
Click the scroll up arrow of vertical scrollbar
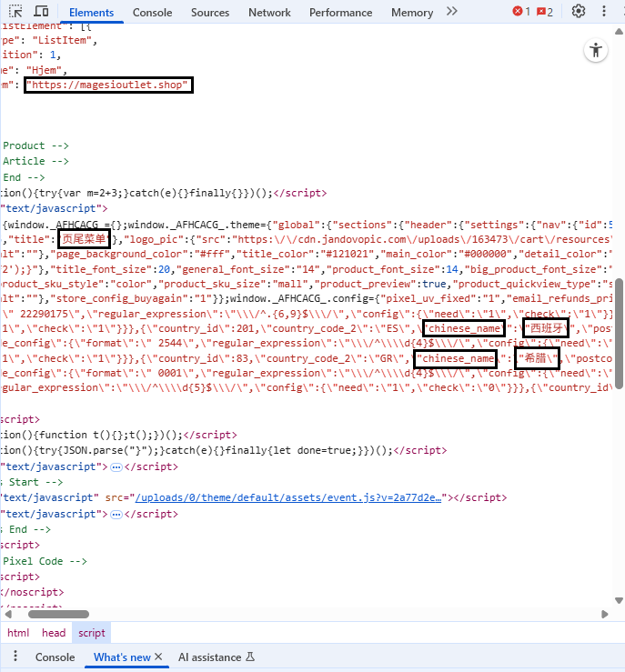(x=619, y=32)
